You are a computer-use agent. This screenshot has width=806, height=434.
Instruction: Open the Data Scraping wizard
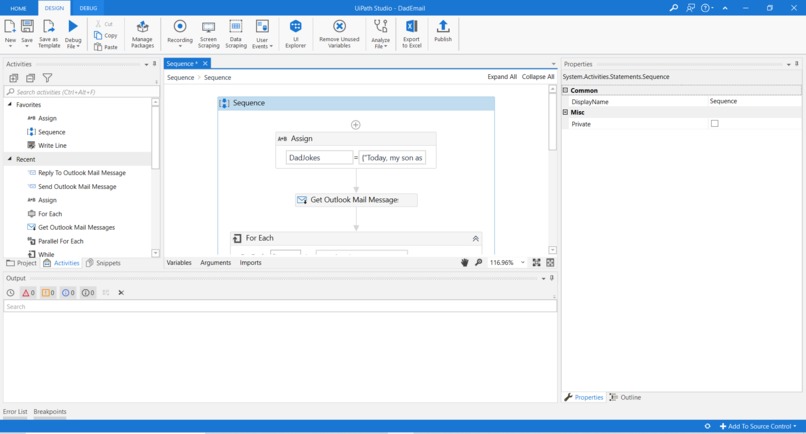tap(235, 34)
